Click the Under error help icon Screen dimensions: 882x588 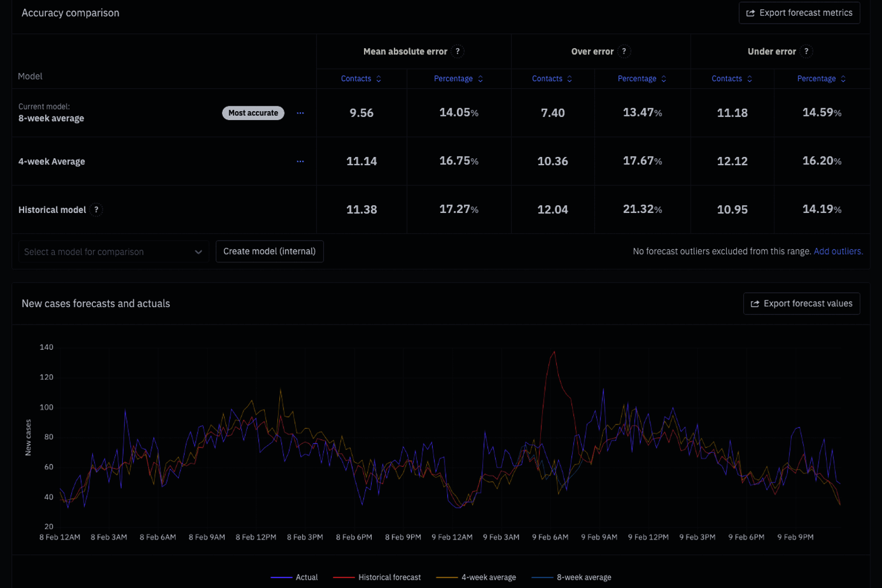(806, 52)
